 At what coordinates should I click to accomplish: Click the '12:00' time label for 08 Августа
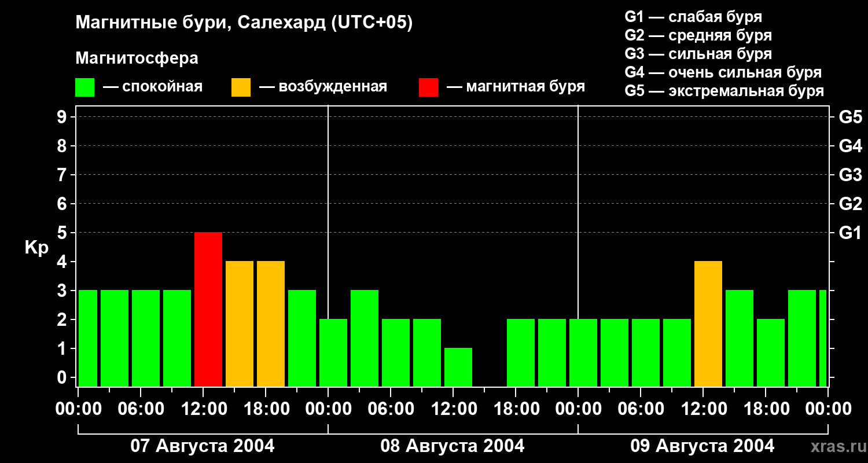(454, 409)
